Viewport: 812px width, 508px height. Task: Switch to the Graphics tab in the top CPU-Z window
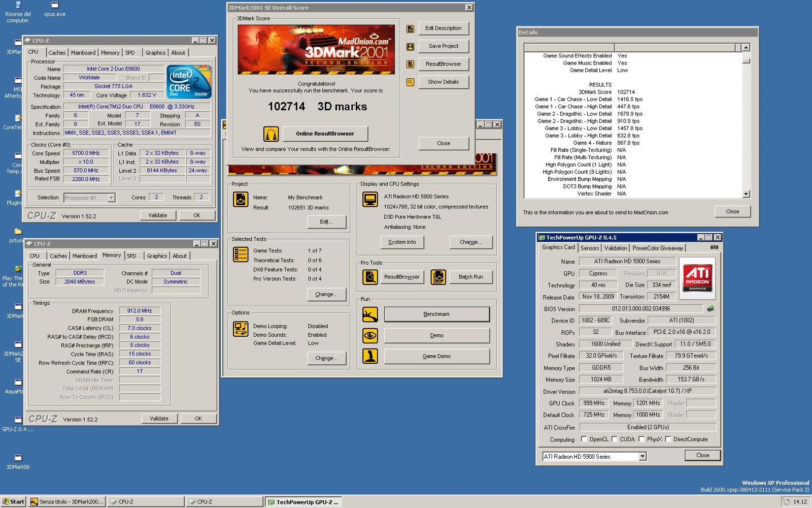155,53
